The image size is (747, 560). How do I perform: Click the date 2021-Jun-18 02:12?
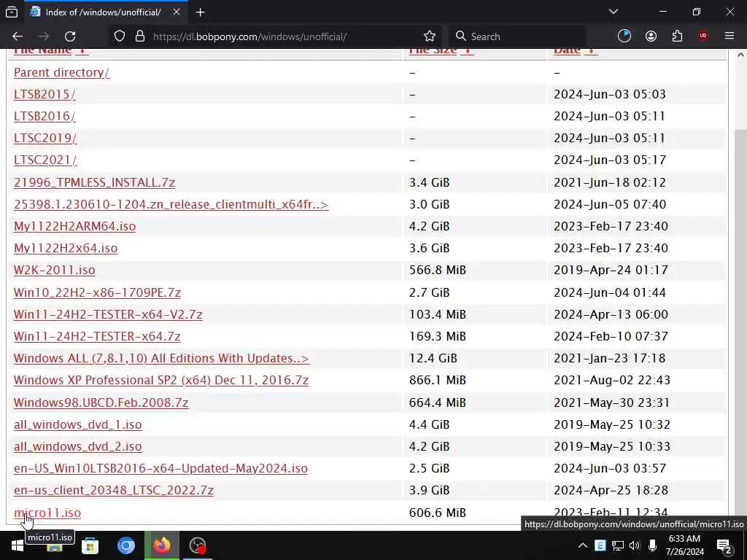(x=609, y=182)
